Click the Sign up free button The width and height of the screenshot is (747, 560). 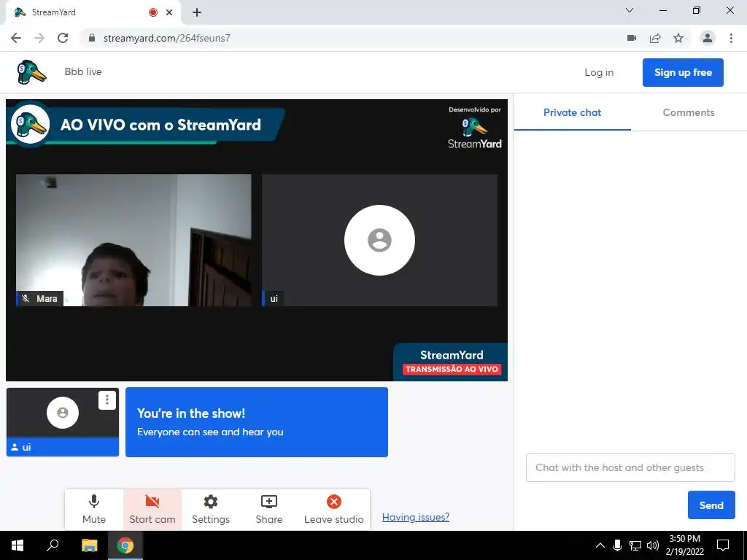point(683,72)
